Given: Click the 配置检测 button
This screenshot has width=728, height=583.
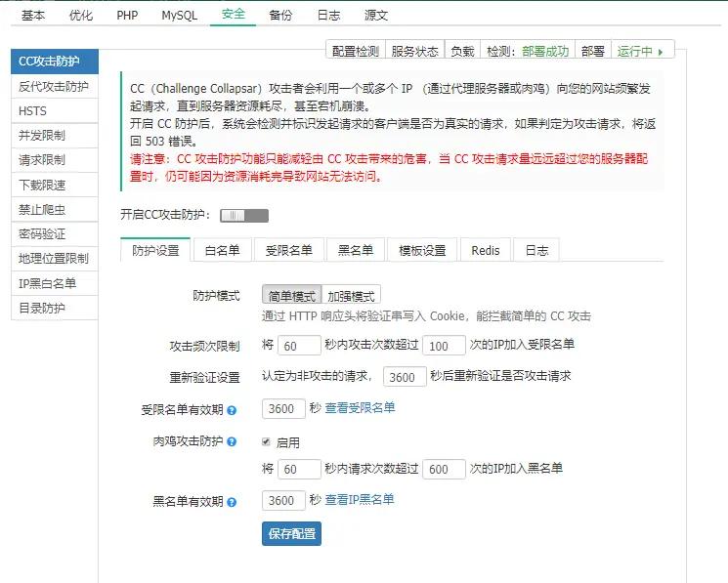Looking at the screenshot, I should [355, 51].
